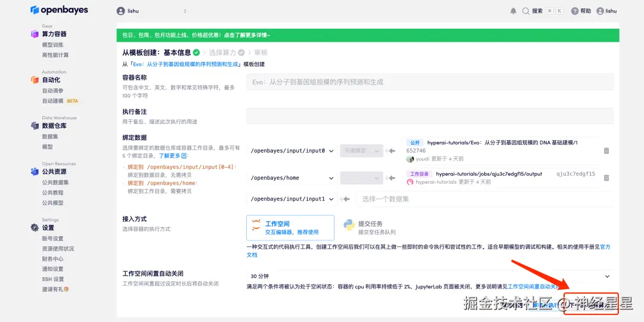Click the Python icon on 提交任务
The image size is (644, 322).
pos(349,225)
